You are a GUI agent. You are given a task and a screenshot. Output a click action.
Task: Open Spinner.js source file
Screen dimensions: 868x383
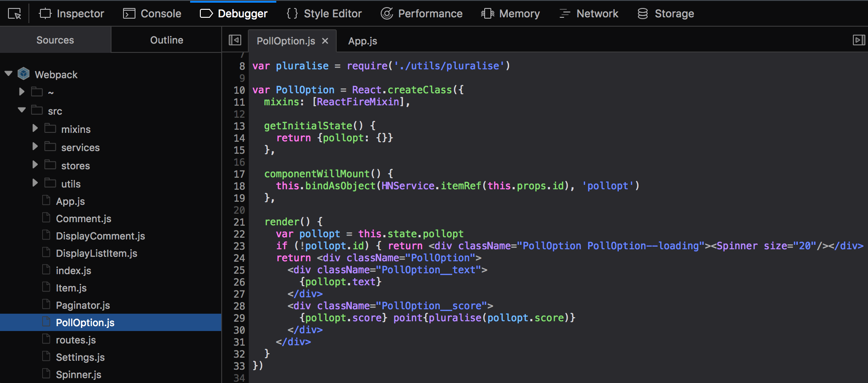click(x=78, y=375)
